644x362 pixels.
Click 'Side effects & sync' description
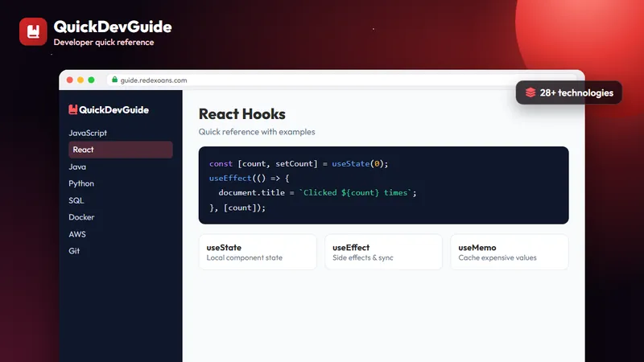[363, 257]
